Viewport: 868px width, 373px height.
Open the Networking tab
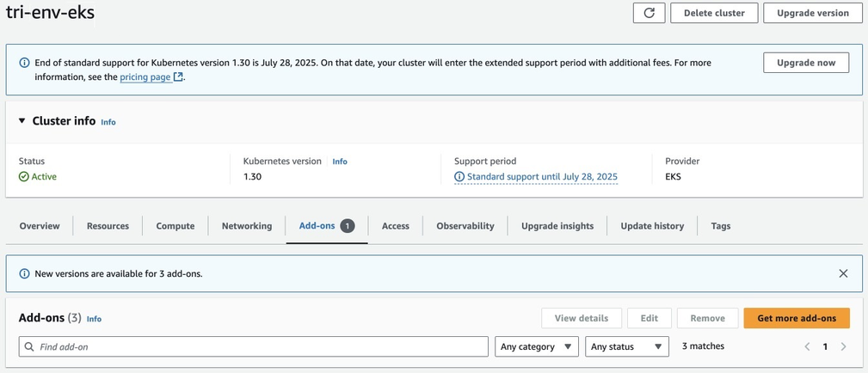(247, 226)
